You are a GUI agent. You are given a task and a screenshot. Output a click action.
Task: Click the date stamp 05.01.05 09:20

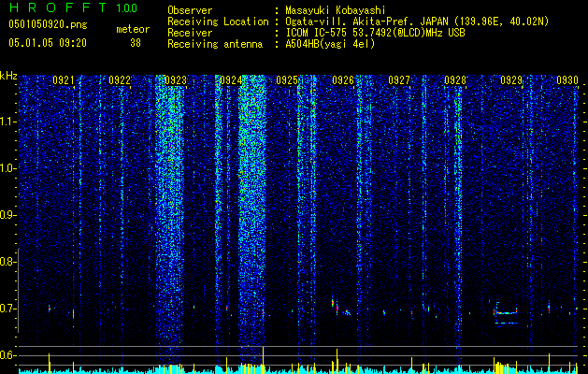pos(48,43)
